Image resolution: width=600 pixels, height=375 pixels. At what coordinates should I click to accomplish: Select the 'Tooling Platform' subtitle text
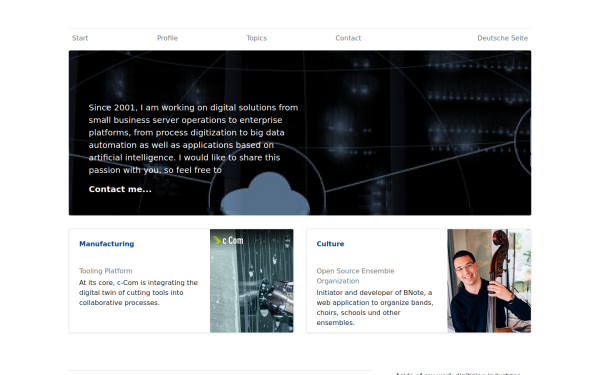tap(106, 271)
